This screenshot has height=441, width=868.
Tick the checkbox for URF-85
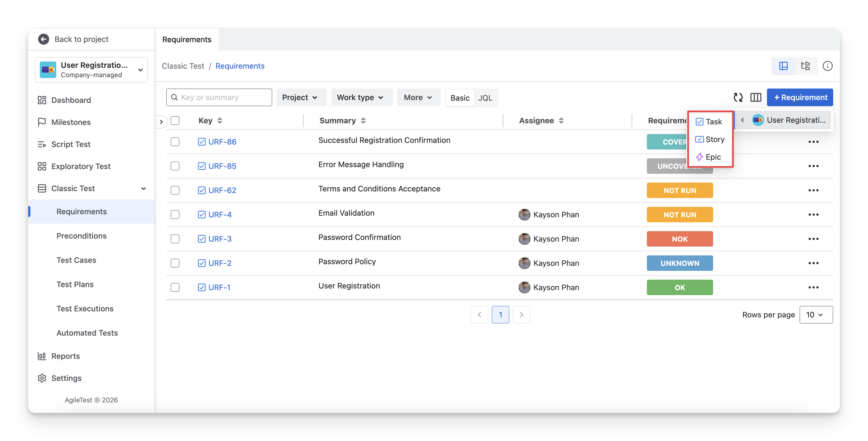point(175,166)
